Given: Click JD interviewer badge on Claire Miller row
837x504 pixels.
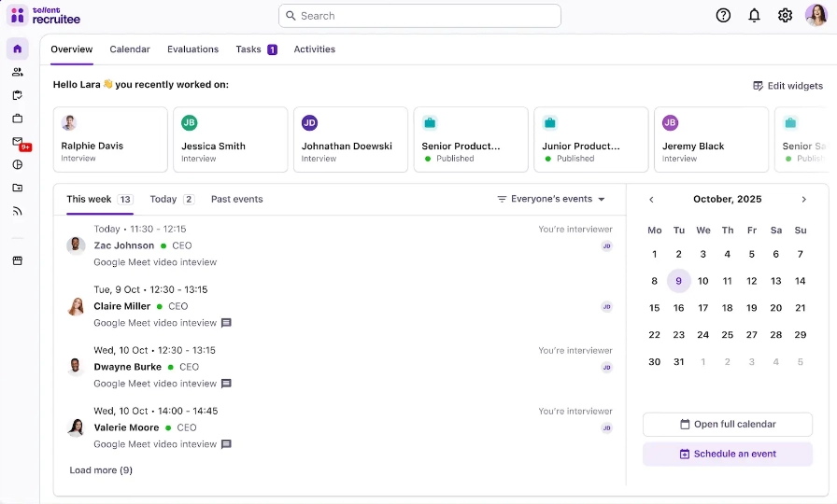Looking at the screenshot, I should (606, 307).
